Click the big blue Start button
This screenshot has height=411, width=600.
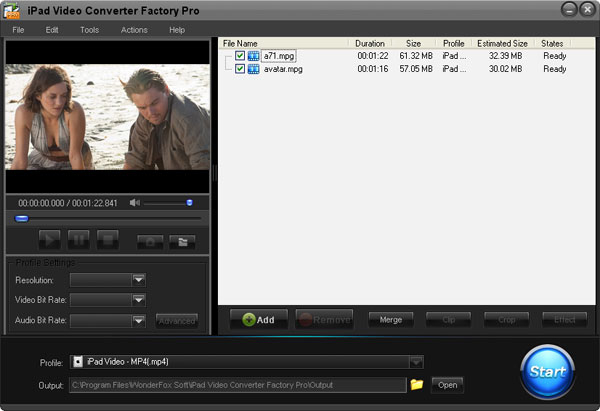coord(547,371)
